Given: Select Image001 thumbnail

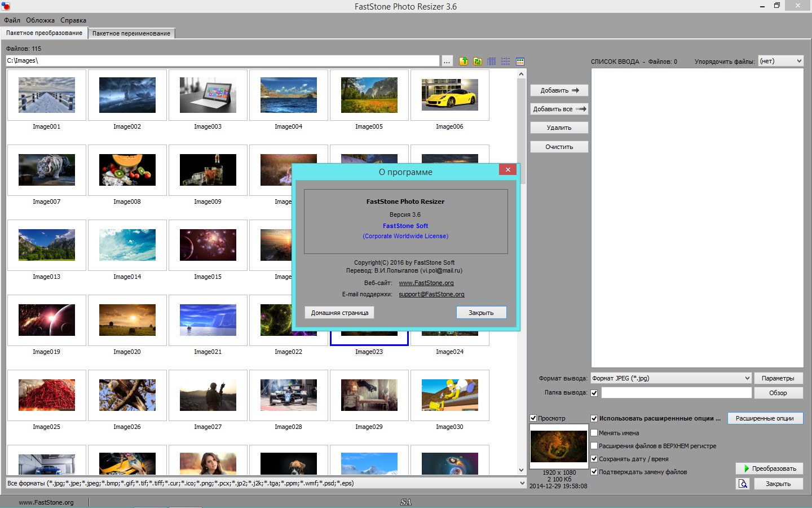Looking at the screenshot, I should click(x=47, y=95).
